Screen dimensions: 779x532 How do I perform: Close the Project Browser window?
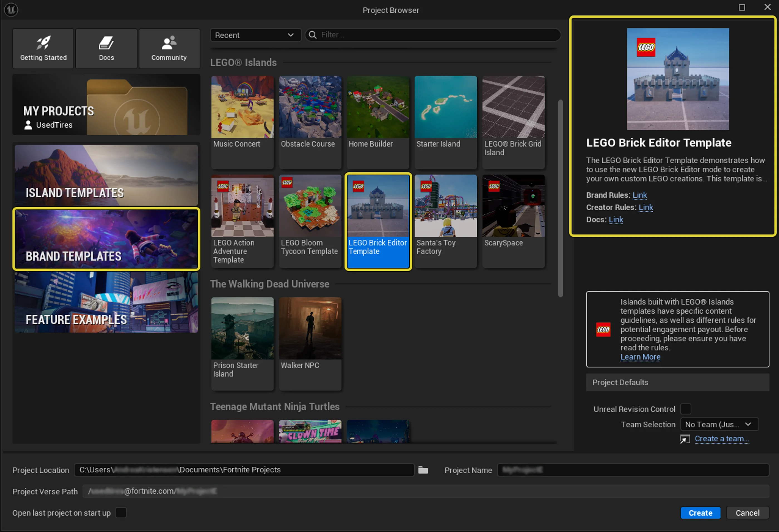[767, 7]
